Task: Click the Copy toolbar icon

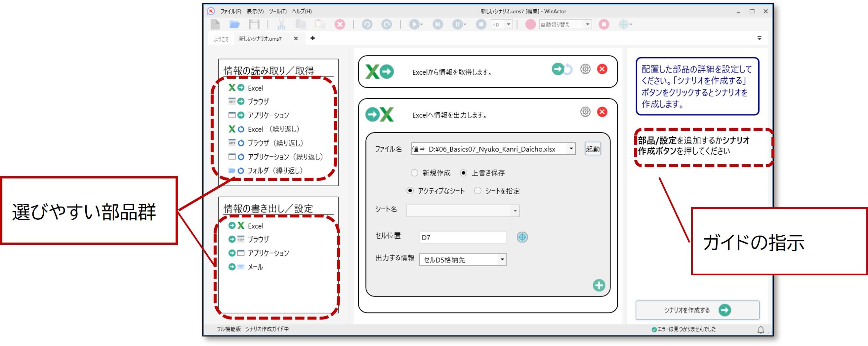Action: click(x=301, y=24)
